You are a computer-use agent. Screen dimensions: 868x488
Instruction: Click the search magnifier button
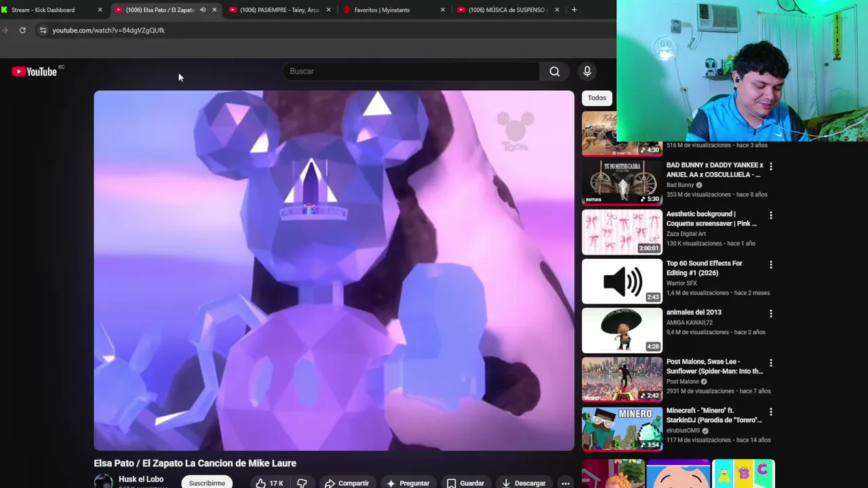[555, 71]
